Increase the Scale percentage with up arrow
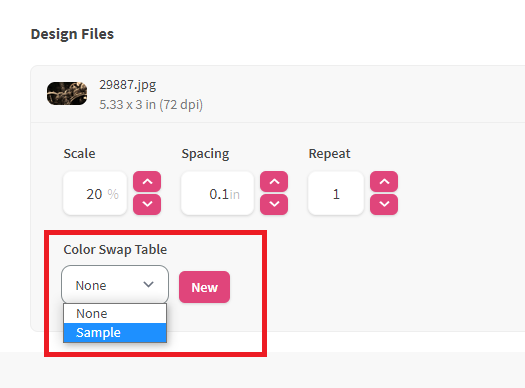This screenshot has height=388, width=525. [147, 182]
